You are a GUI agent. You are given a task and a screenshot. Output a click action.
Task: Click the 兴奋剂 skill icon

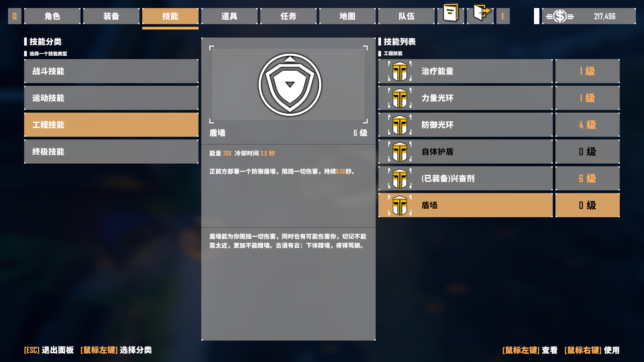point(400,178)
